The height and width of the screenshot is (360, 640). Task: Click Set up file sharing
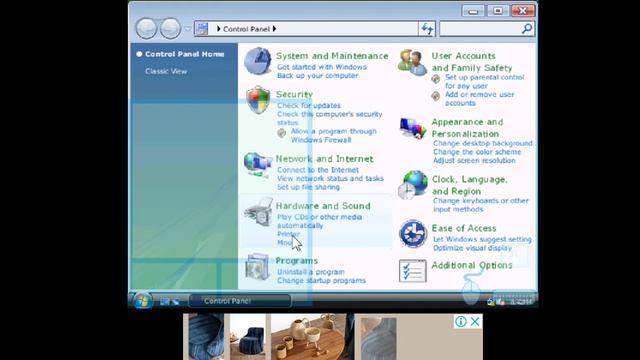point(308,187)
